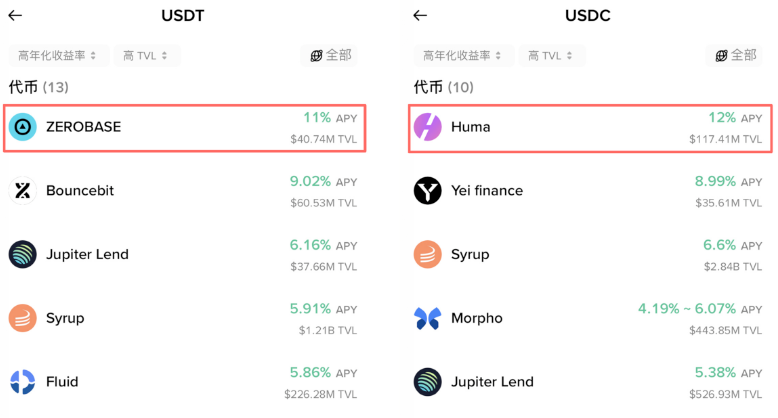Click the 全部 network filter on USDC panel
The width and height of the screenshot is (778, 418).
pos(734,56)
